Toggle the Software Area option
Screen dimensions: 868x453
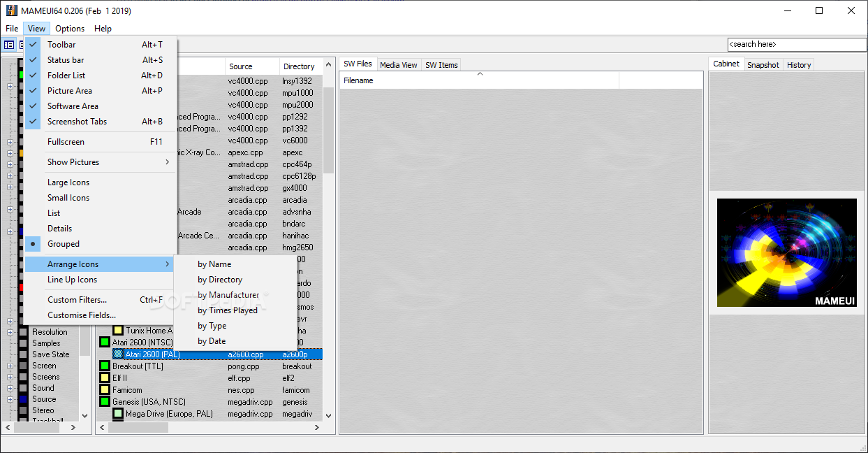(x=101, y=106)
